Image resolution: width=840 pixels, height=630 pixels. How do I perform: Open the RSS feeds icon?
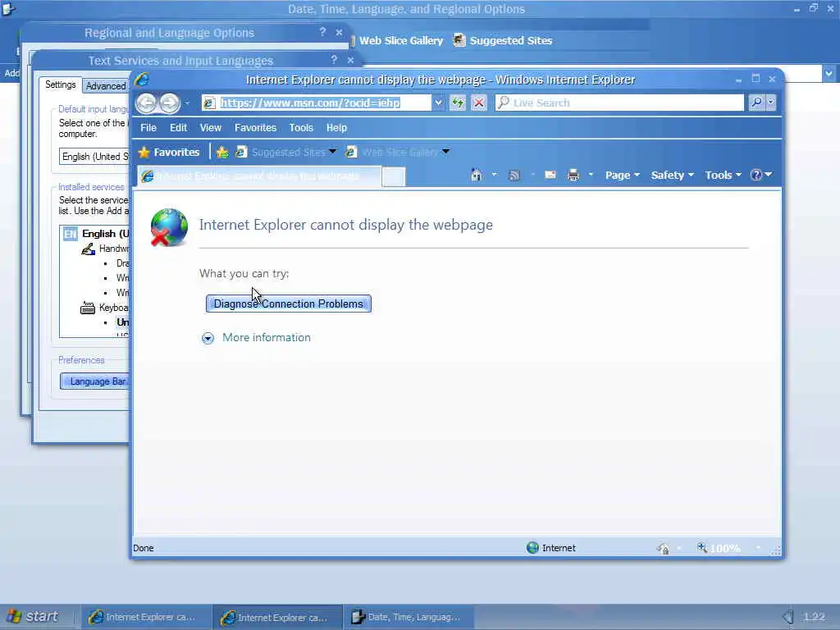514,175
